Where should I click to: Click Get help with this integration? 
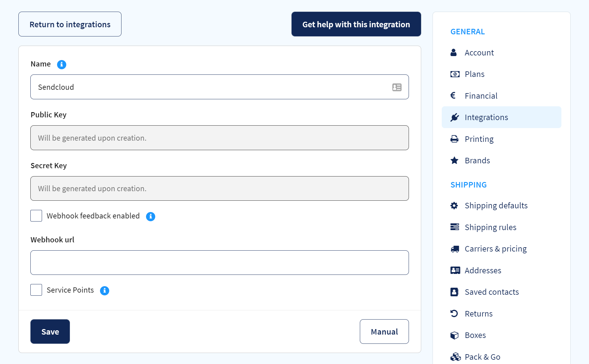click(x=356, y=24)
